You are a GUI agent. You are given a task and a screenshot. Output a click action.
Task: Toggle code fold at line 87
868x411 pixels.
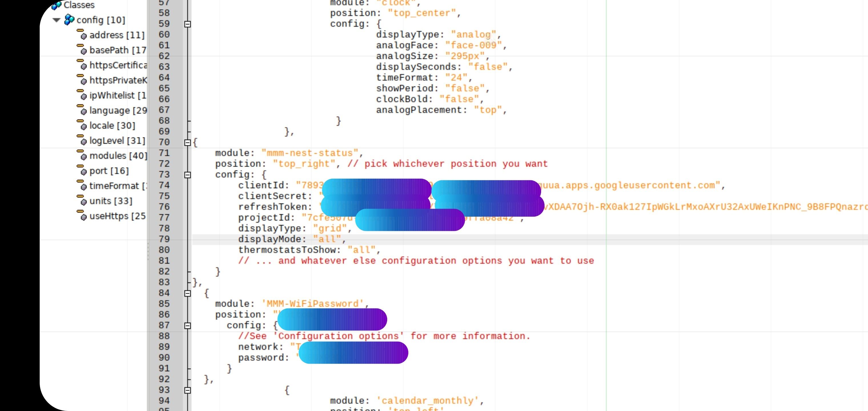[188, 326]
